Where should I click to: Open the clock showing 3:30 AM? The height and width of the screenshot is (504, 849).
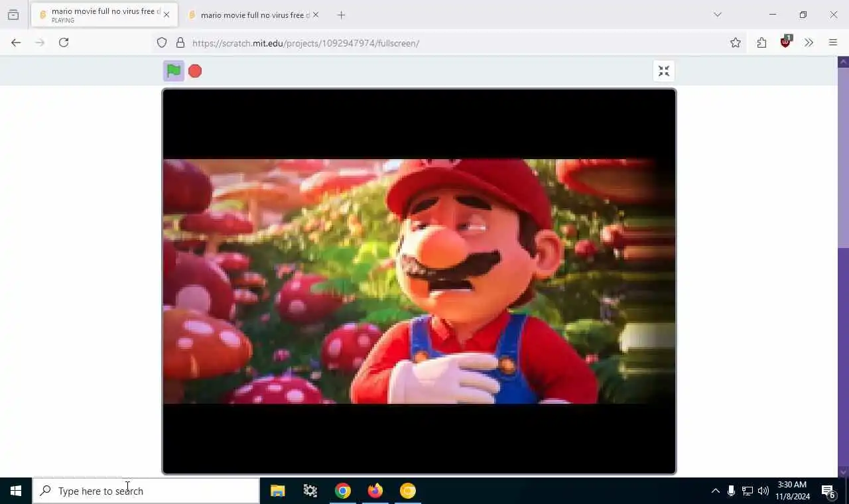point(793,491)
